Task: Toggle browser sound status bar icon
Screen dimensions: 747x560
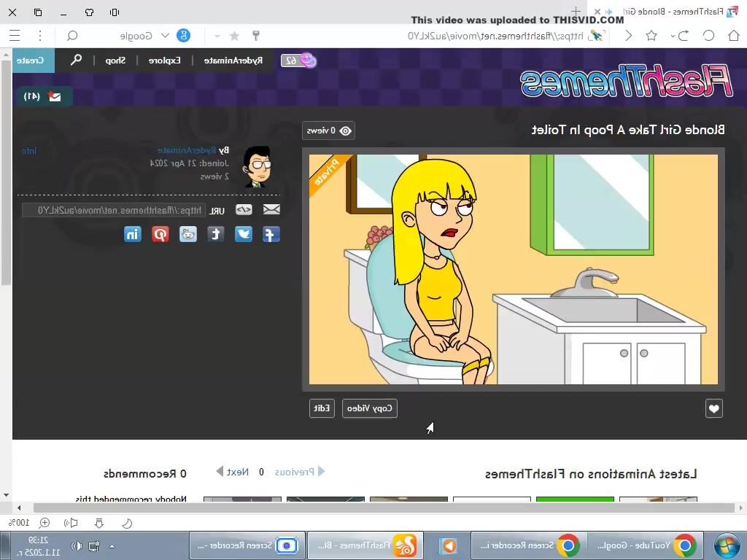Action: (x=71, y=523)
